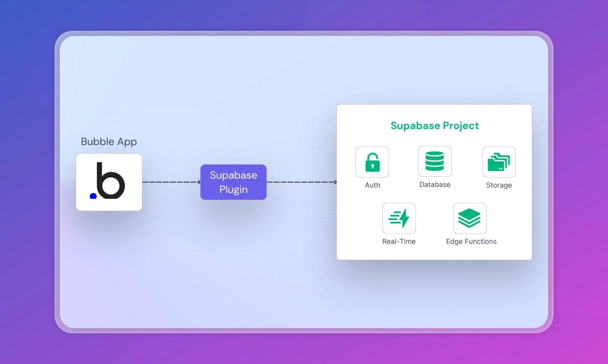Click the Real-Time lightning icon
Image resolution: width=608 pixels, height=364 pixels.
399,218
